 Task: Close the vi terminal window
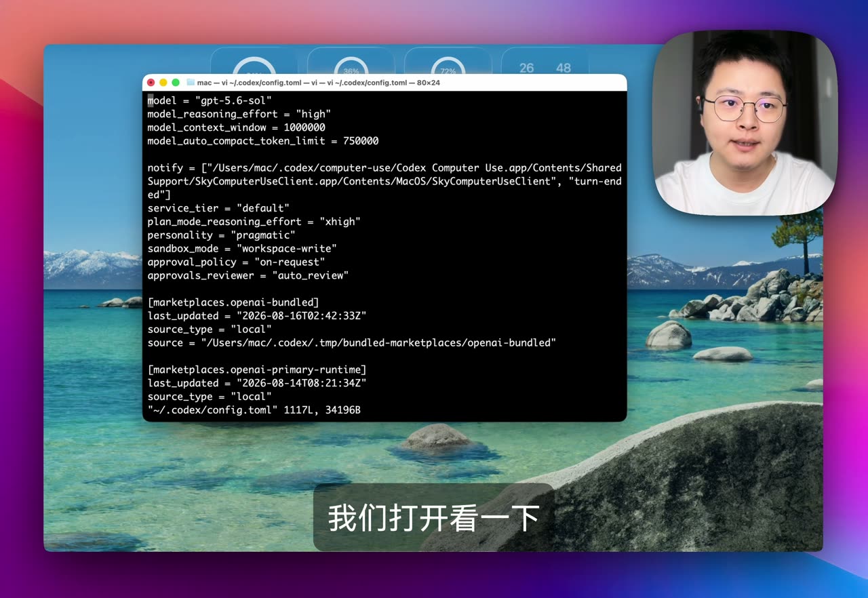pos(151,83)
